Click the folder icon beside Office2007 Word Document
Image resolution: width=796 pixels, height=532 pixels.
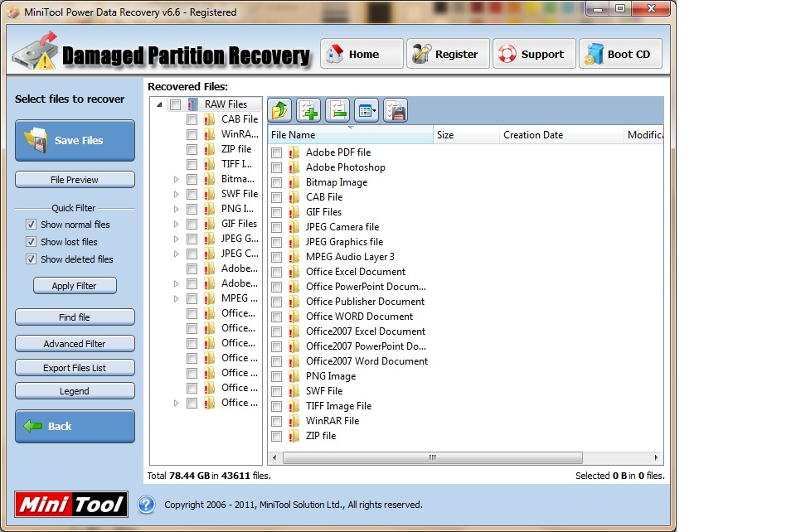pyautogui.click(x=294, y=361)
